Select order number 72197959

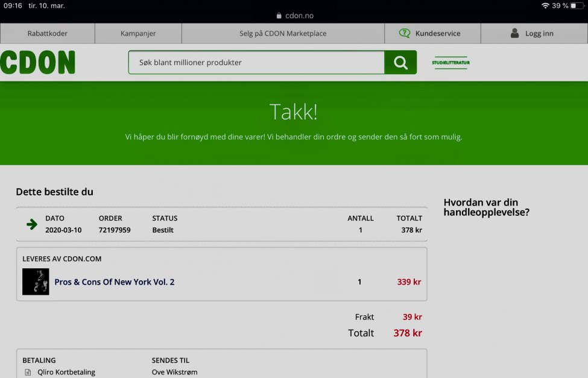tap(115, 230)
